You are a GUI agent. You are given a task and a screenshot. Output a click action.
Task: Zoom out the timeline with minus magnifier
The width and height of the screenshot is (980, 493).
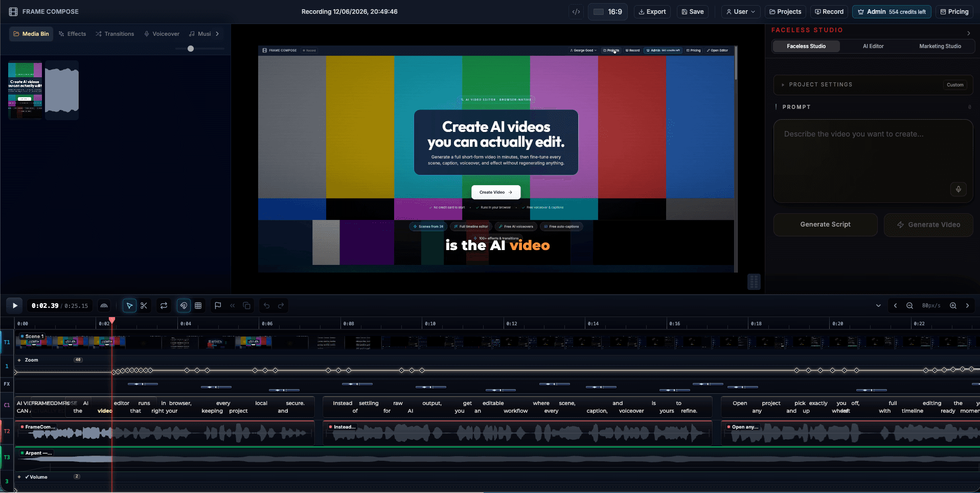pyautogui.click(x=910, y=306)
